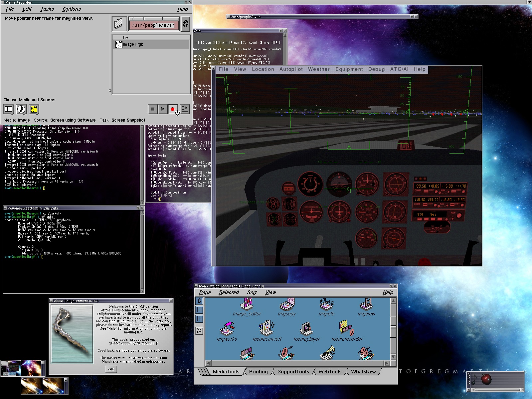The width and height of the screenshot is (532, 399).
Task: Click the folder icon in Media Recorder
Action: pyautogui.click(x=119, y=24)
